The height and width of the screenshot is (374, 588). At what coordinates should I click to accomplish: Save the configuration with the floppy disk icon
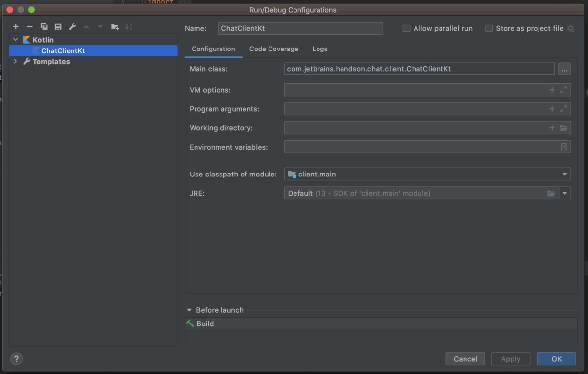58,26
